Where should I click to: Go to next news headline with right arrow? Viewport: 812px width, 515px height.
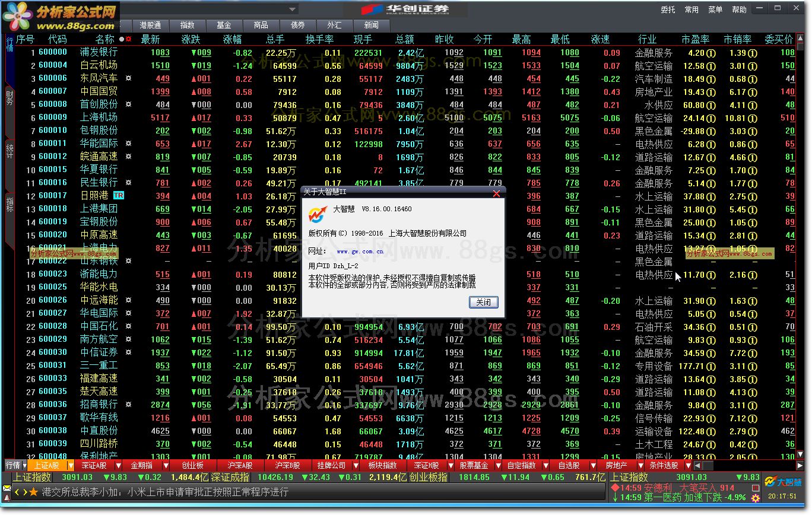[25, 492]
